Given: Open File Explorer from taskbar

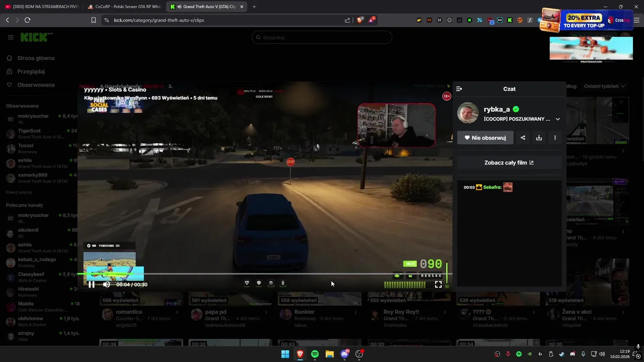Looking at the screenshot, I should 330,354.
